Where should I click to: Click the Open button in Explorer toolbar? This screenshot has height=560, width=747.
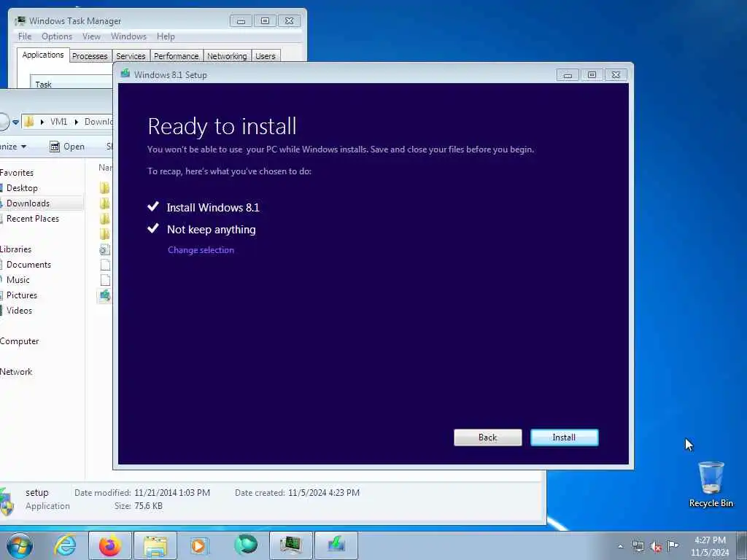click(x=68, y=147)
